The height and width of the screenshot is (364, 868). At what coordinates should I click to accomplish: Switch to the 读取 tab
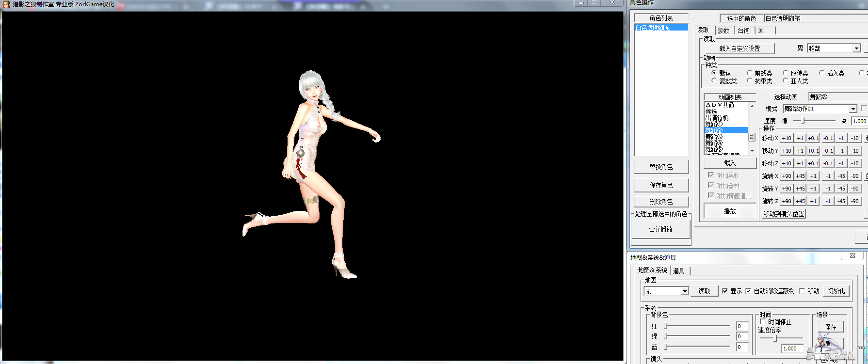(703, 30)
